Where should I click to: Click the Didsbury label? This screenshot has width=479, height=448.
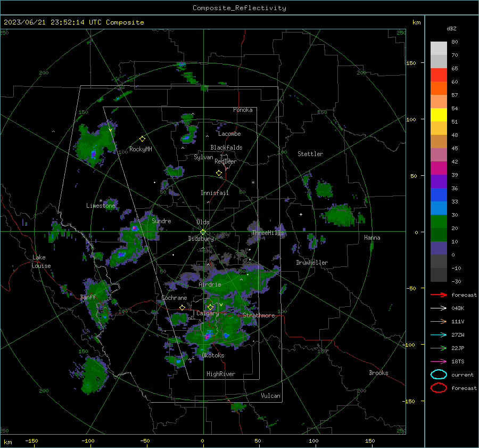(201, 239)
